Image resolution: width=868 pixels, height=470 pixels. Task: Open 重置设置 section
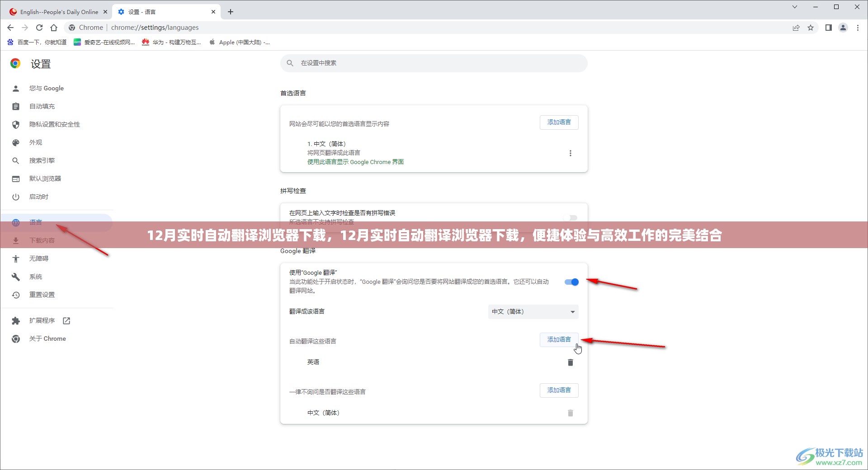pos(42,295)
